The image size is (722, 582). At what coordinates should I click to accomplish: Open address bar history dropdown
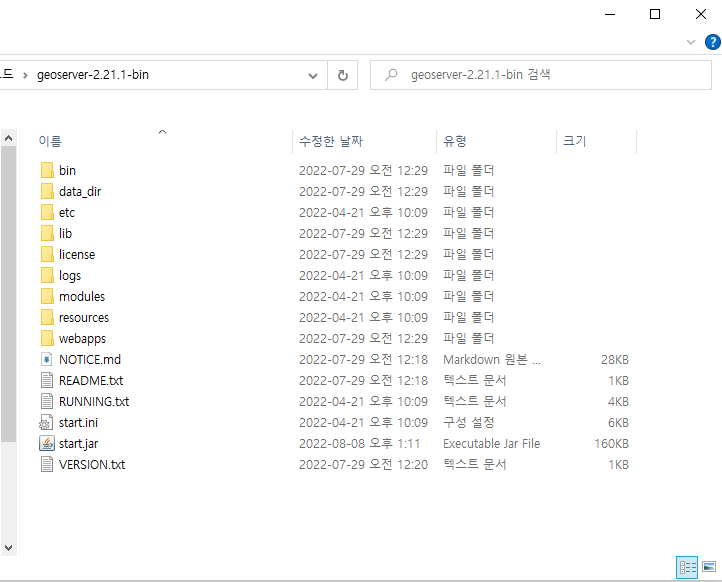click(x=313, y=76)
